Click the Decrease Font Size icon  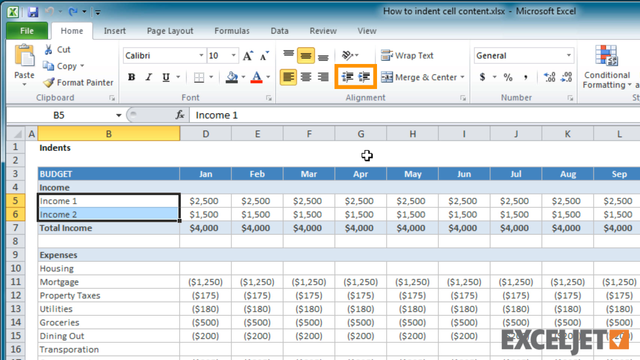[x=264, y=56]
